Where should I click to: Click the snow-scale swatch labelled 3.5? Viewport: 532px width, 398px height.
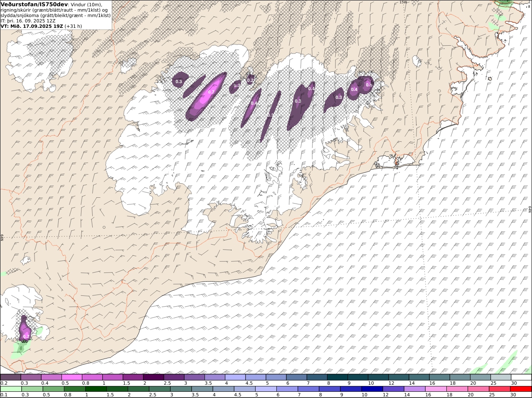(215, 377)
